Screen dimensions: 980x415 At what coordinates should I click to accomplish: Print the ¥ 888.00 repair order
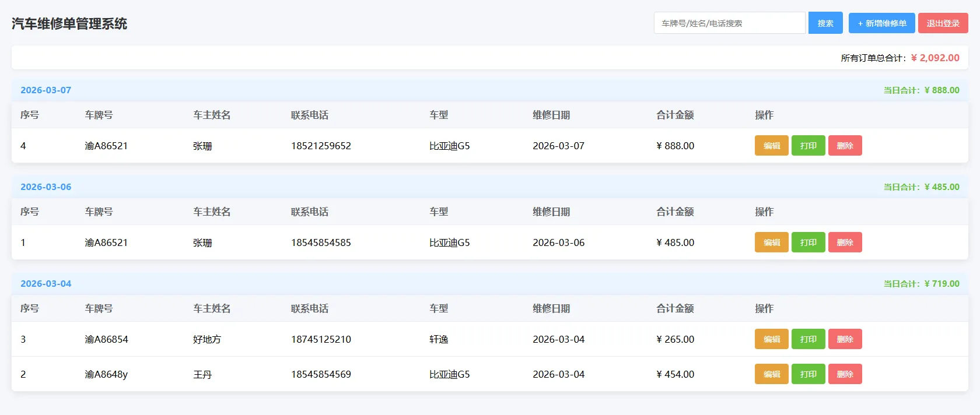(x=808, y=146)
